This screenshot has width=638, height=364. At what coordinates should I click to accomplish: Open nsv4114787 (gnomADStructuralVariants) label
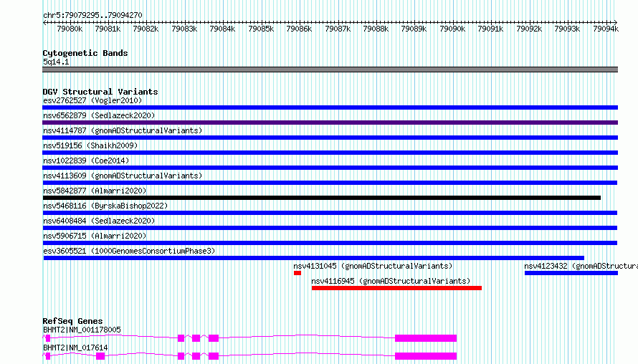123,130
